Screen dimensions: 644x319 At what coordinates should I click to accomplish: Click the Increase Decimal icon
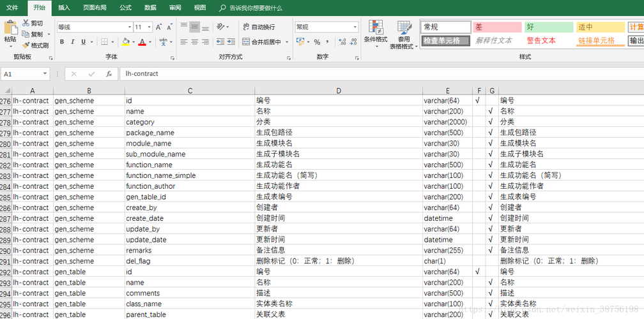pos(342,42)
